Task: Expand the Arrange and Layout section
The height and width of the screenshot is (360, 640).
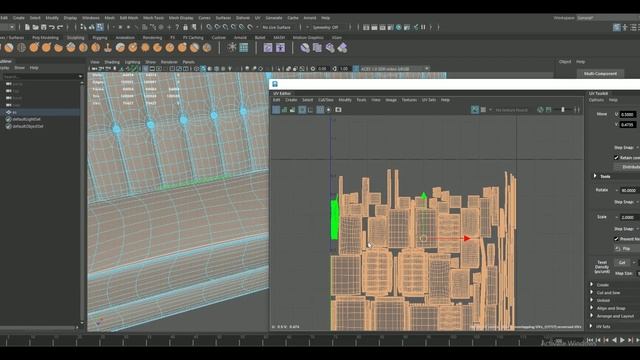Action: tap(591, 316)
